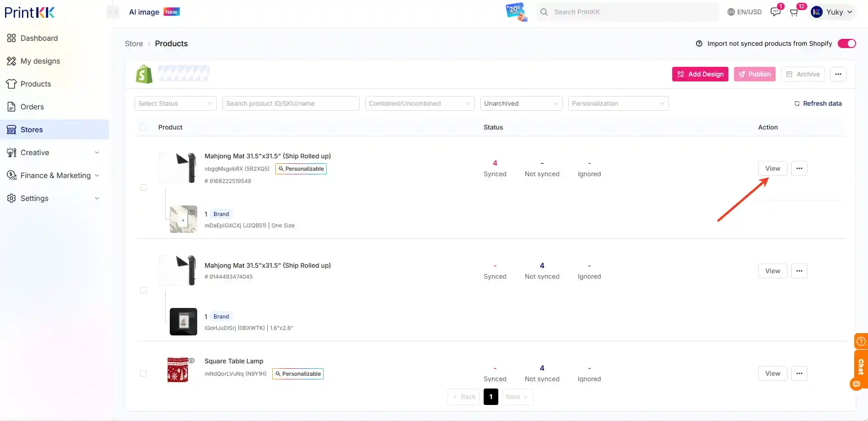Open the Yuky account menu
The image size is (868, 421).
pos(833,12)
